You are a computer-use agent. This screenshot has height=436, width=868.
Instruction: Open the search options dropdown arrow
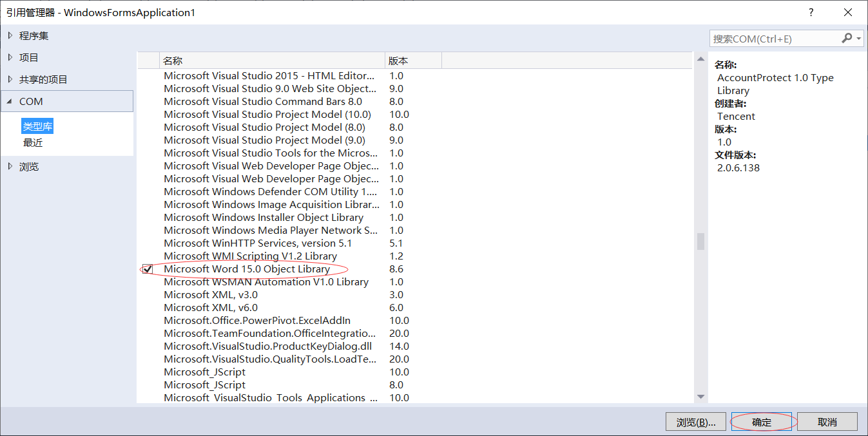point(859,39)
